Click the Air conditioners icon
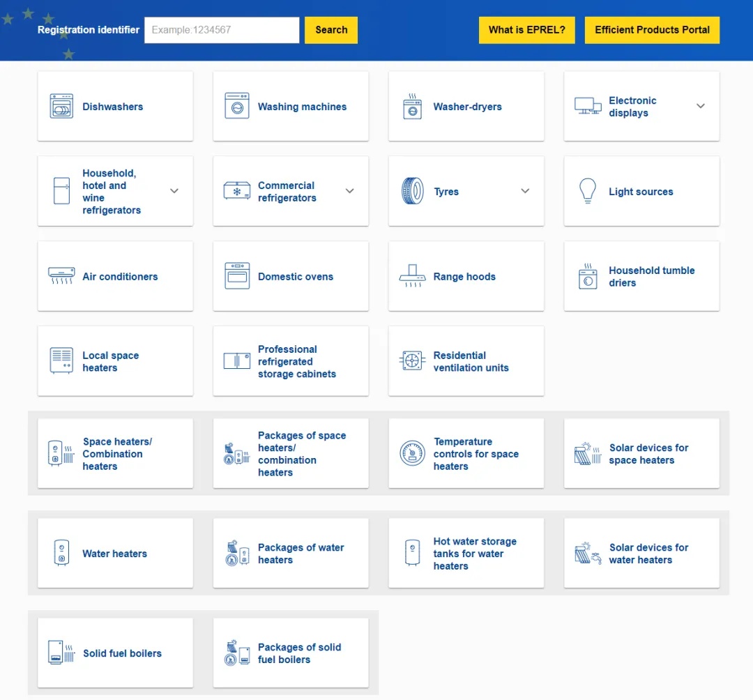 point(61,276)
